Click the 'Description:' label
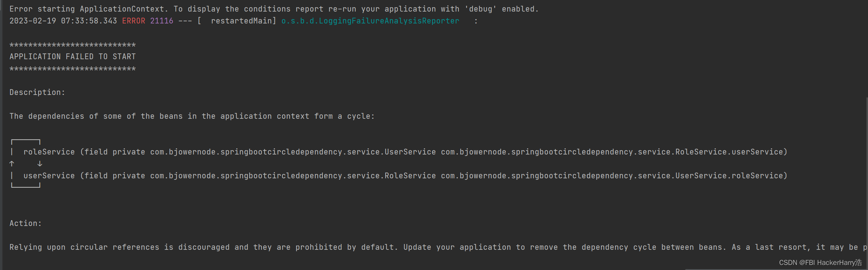 click(37, 92)
